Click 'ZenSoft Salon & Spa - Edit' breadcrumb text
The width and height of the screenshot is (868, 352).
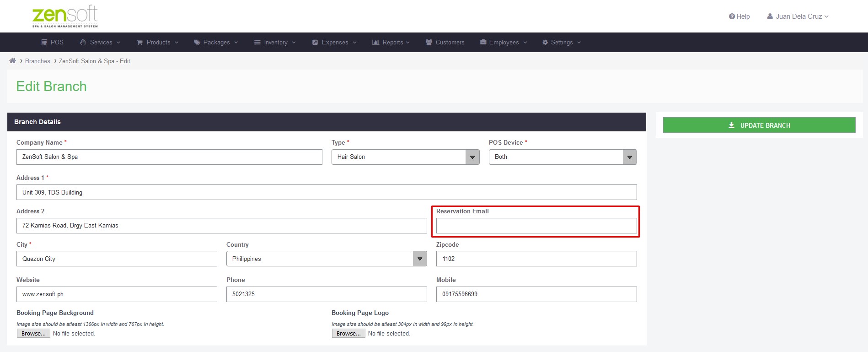pyautogui.click(x=94, y=61)
